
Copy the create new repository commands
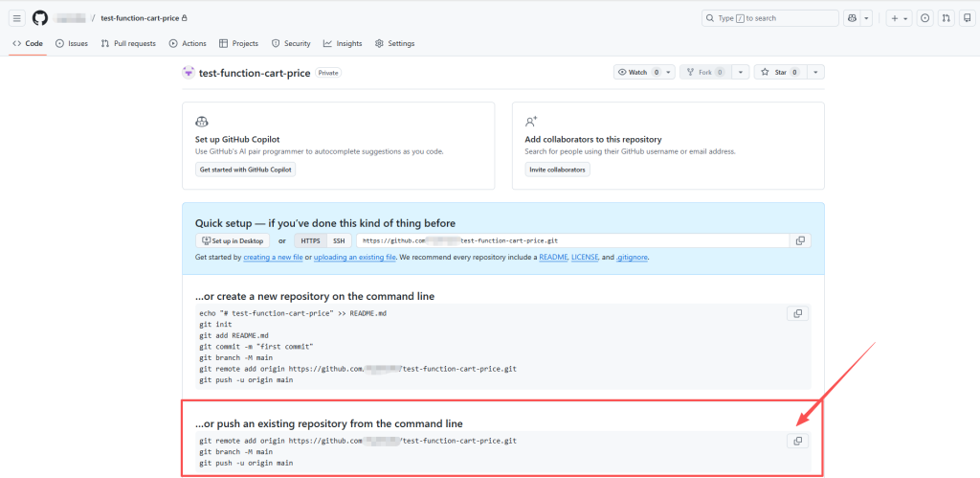[x=797, y=313]
